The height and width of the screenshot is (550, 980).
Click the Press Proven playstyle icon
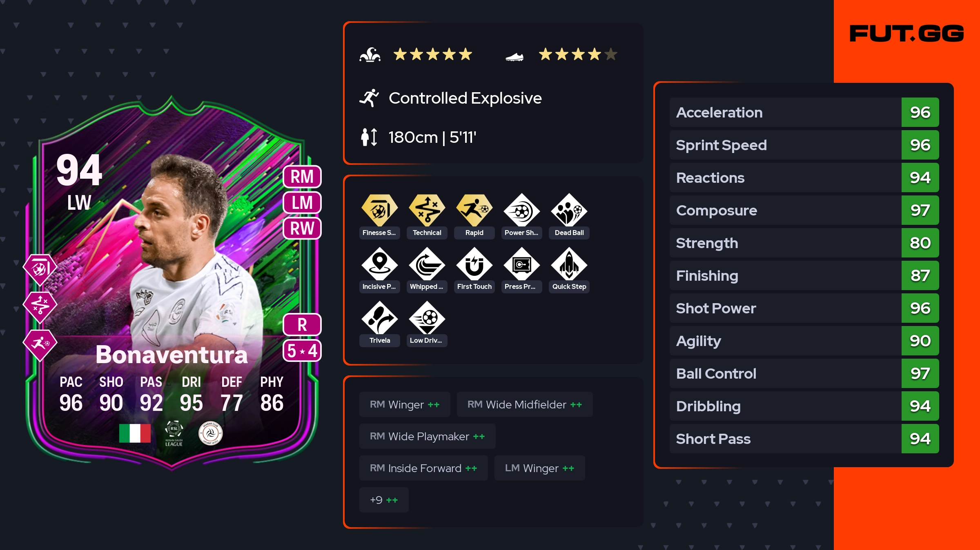522,264
